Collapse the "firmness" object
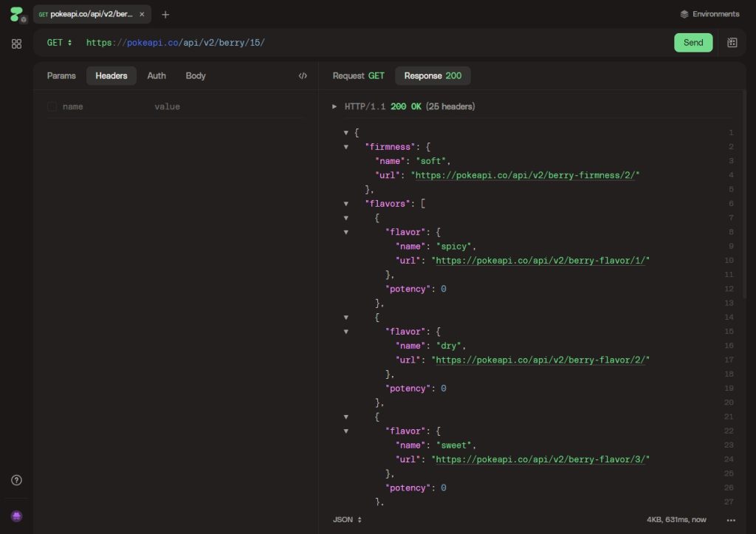This screenshot has width=756, height=534. pos(346,147)
